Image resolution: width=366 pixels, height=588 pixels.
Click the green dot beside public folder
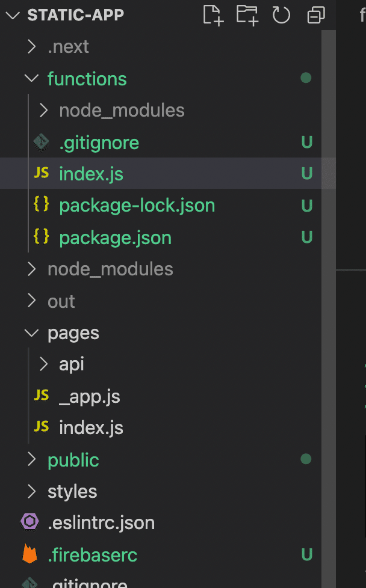click(306, 459)
